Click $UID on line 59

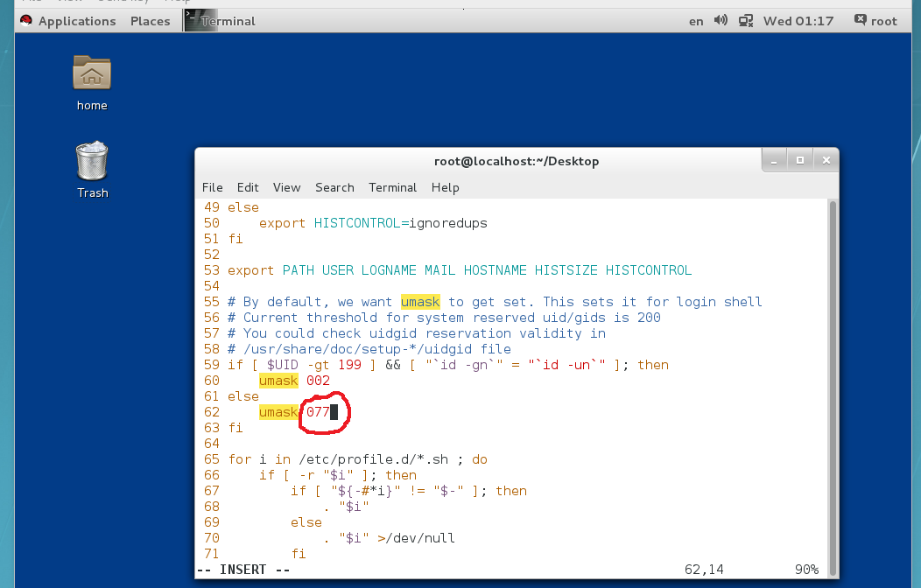[x=283, y=364]
